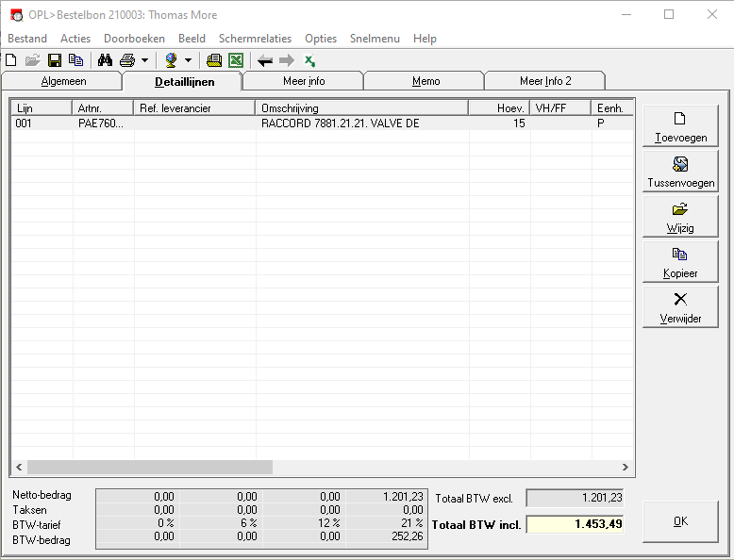
Task: Click the Eenh. column header
Action: (x=612, y=108)
